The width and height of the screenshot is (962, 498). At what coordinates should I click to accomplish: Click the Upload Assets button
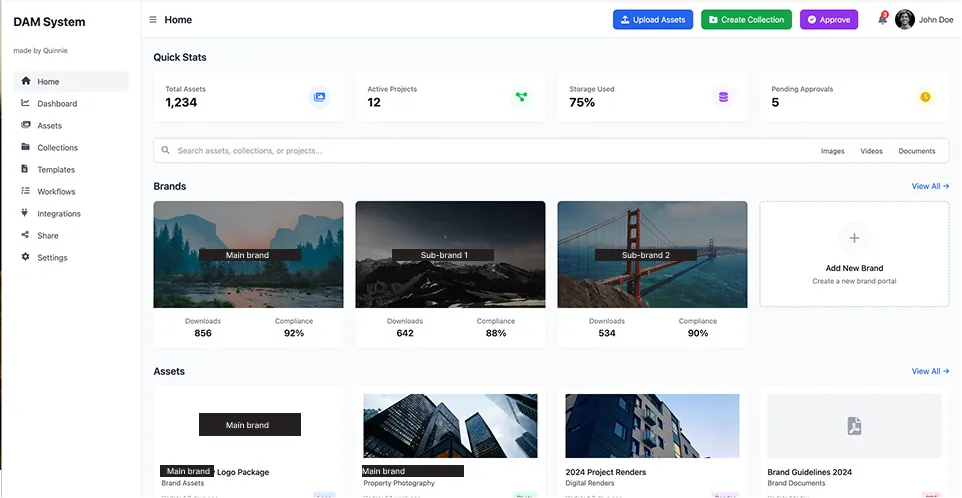coord(653,20)
